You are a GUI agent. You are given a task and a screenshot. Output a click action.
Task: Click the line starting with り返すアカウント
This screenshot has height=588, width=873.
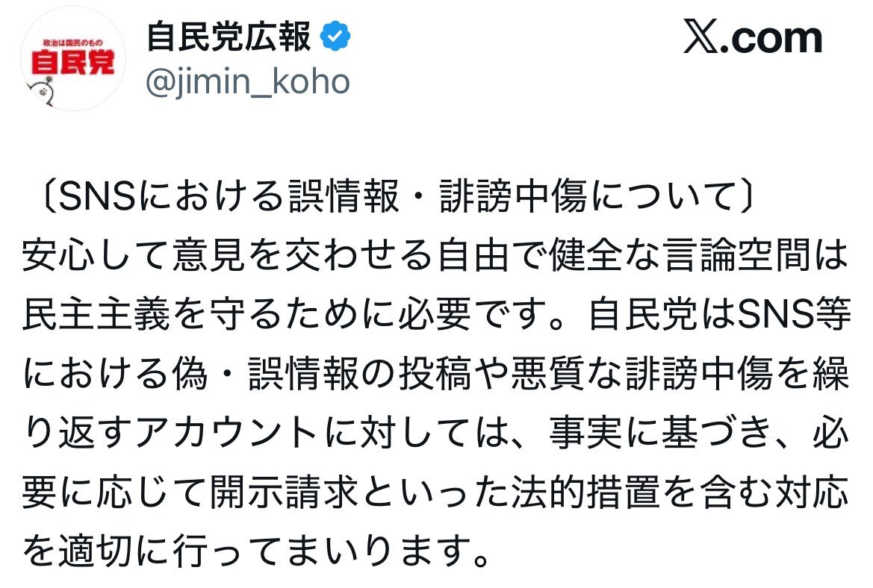(x=436, y=435)
